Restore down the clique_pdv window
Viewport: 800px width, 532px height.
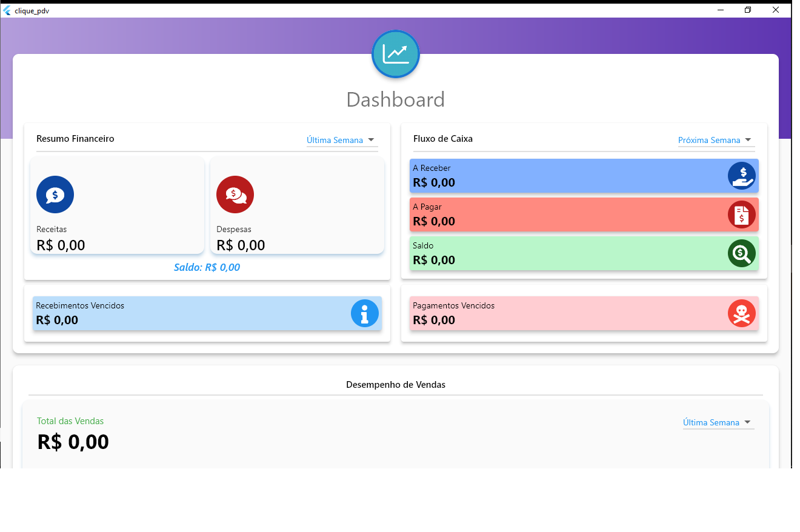coord(748,10)
